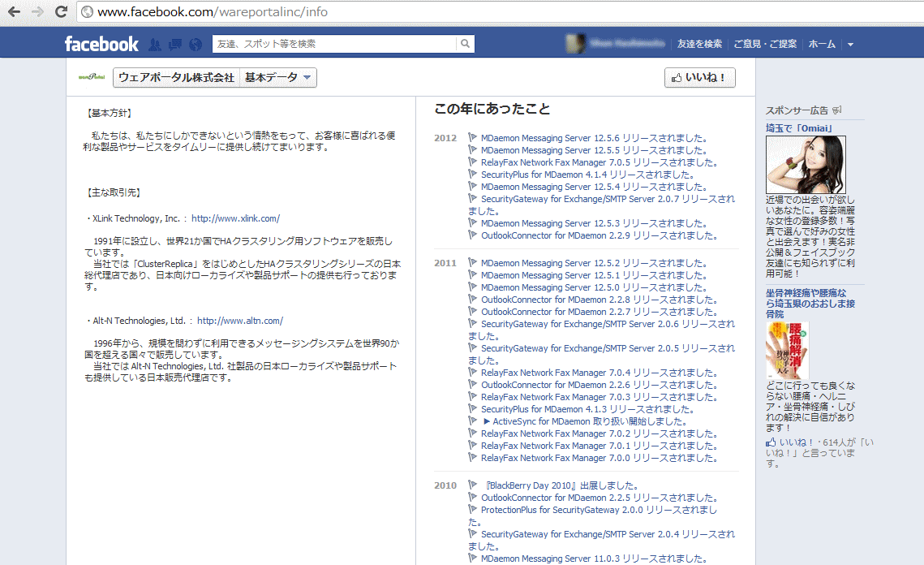This screenshot has width=924, height=565.
Task: Open the messages icon in header
Action: [175, 44]
